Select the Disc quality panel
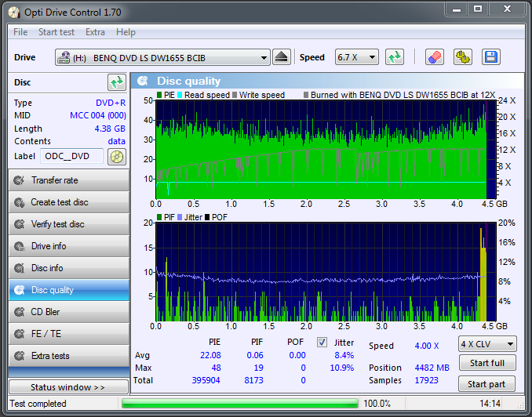Screen dimensions: 532x417 click(x=69, y=290)
